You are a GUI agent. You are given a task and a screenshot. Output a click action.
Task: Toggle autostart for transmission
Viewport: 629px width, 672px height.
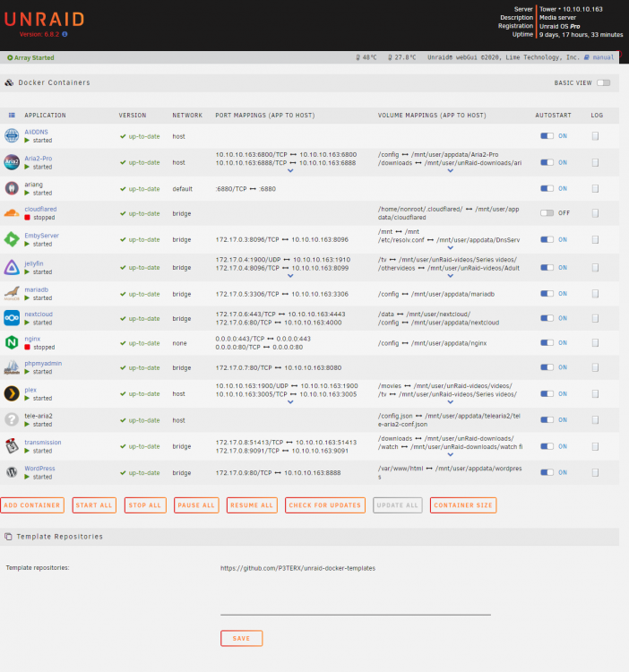[547, 446]
